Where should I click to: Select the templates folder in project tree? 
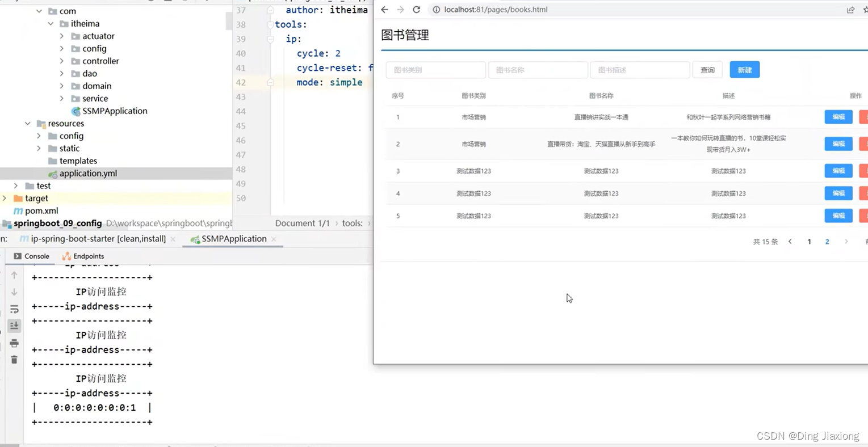click(73, 161)
